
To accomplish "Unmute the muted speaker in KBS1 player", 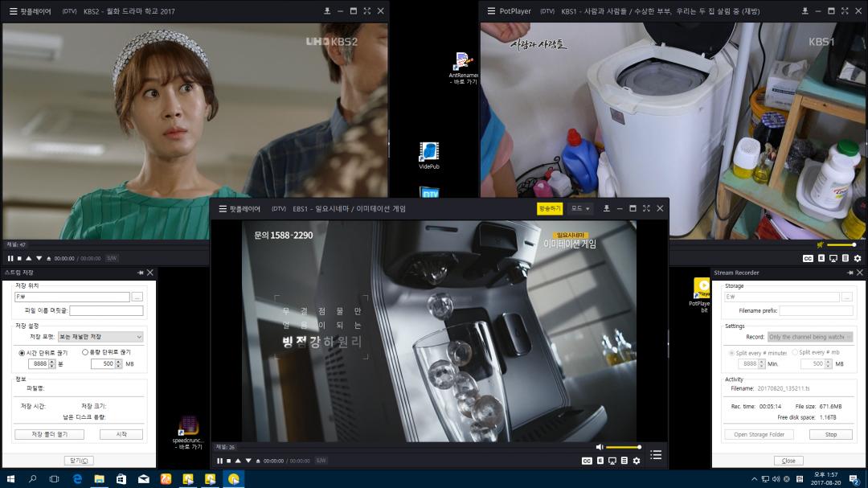I will coord(821,244).
